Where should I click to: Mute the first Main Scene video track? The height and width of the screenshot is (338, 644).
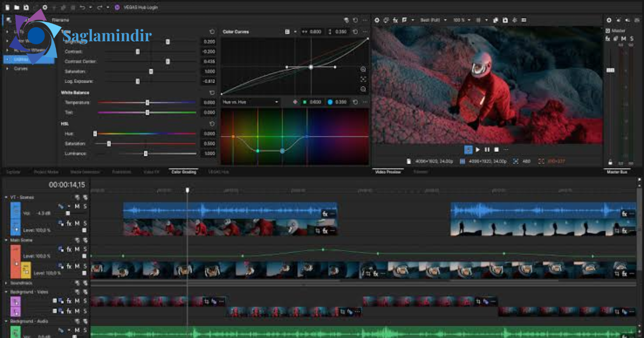tap(77, 249)
